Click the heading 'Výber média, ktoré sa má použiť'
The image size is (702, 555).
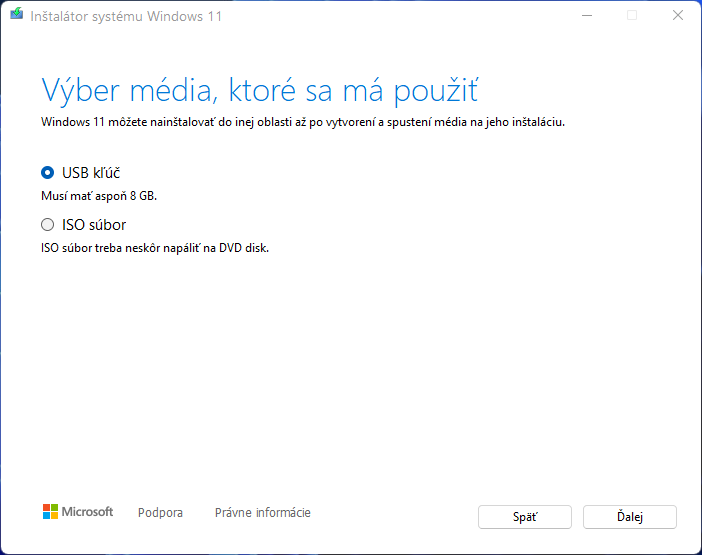click(260, 91)
